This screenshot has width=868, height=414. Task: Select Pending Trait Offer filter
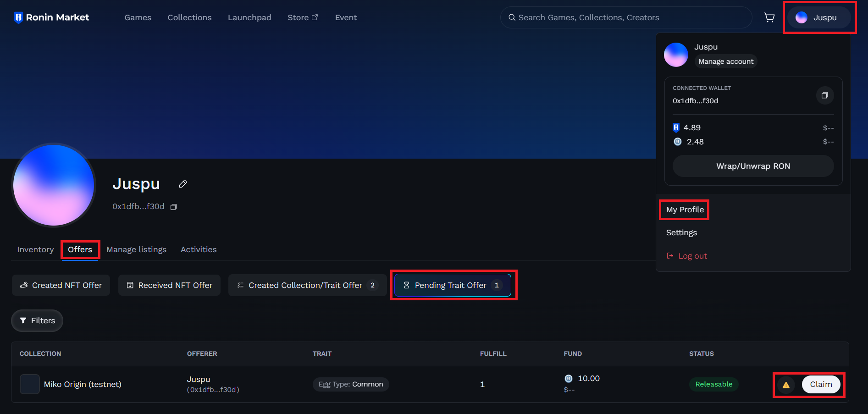(453, 285)
